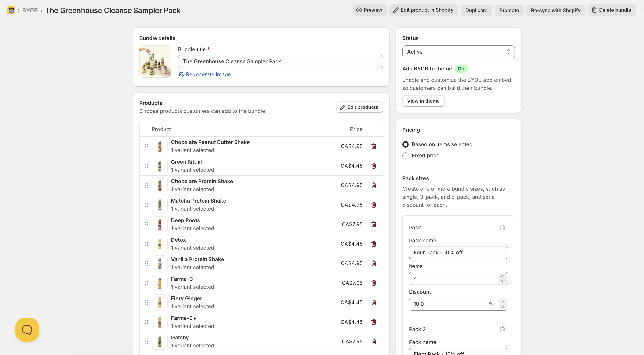Click the Promote button
The width and height of the screenshot is (644, 355).
click(x=509, y=10)
